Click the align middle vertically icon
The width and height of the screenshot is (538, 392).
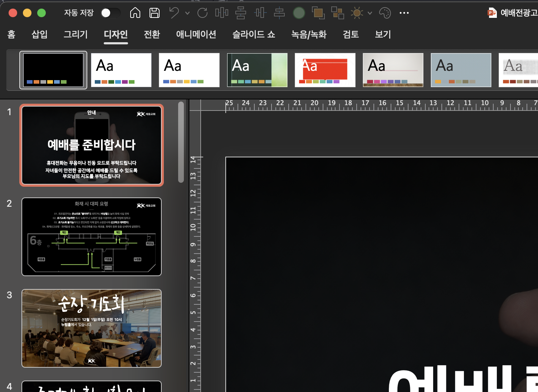pyautogui.click(x=279, y=13)
